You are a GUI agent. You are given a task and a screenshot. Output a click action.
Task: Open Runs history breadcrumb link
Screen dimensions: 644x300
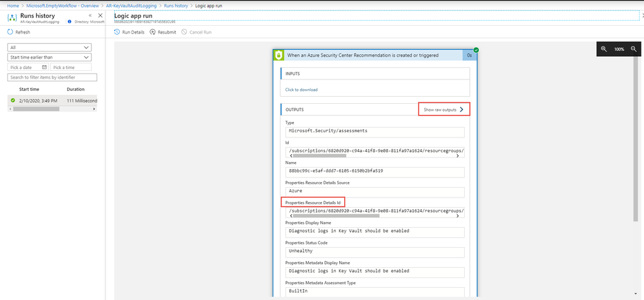176,6
